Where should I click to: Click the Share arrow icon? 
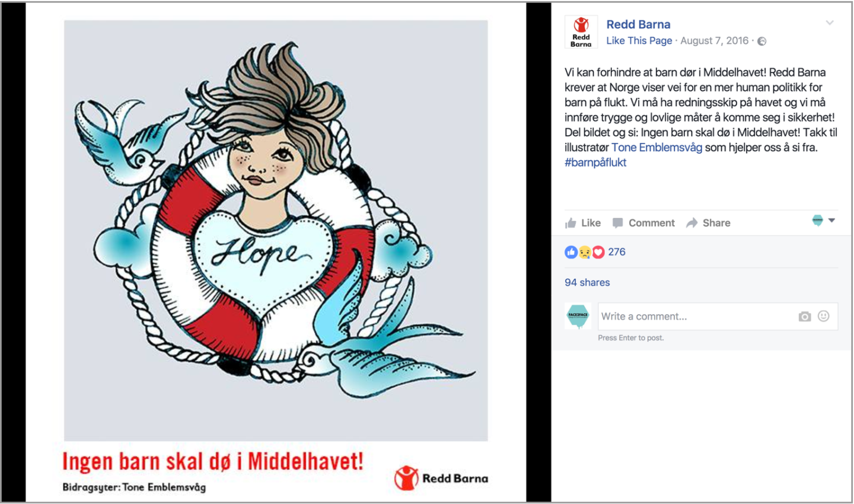(692, 223)
